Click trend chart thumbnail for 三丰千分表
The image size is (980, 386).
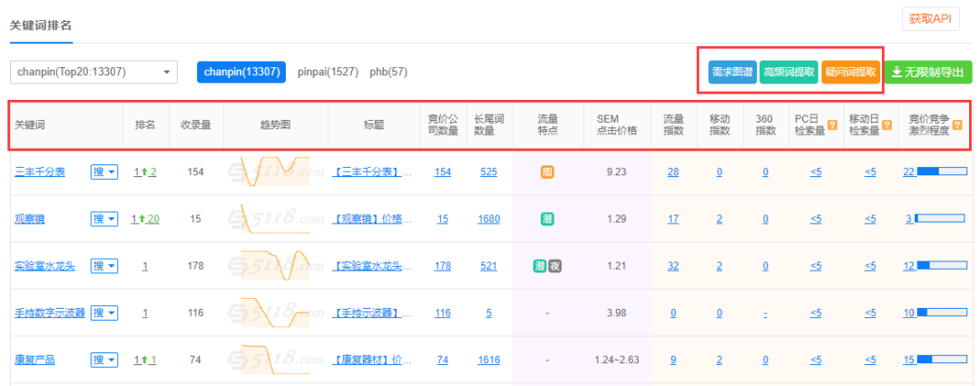tap(276, 172)
